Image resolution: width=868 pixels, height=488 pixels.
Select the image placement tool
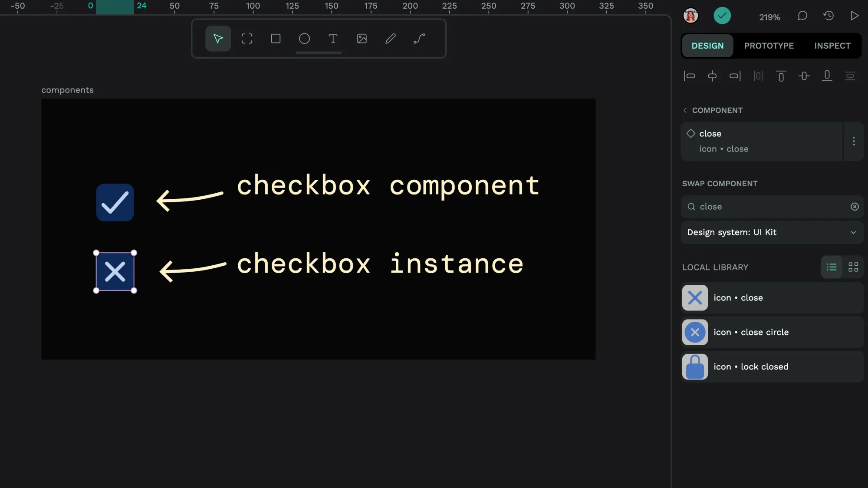click(x=362, y=38)
